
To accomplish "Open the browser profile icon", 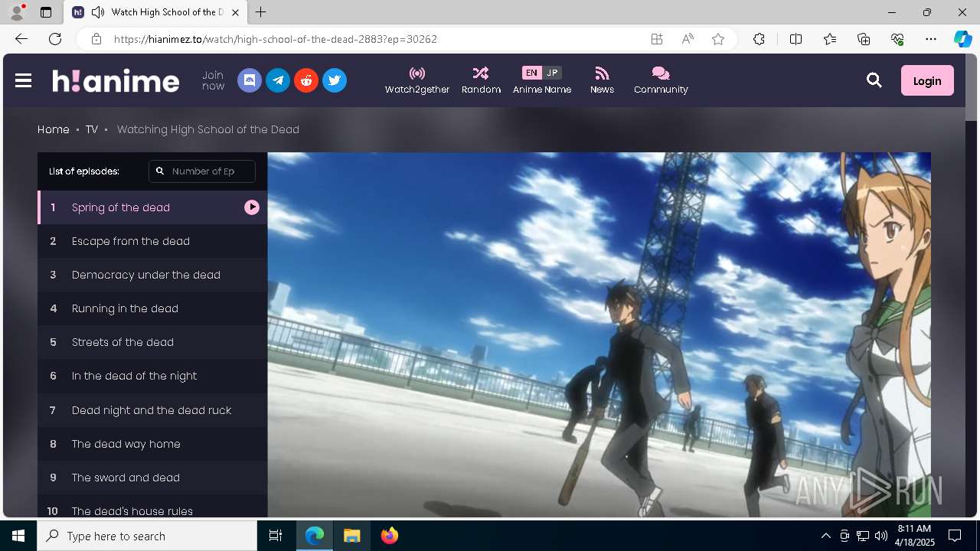I will point(17,12).
